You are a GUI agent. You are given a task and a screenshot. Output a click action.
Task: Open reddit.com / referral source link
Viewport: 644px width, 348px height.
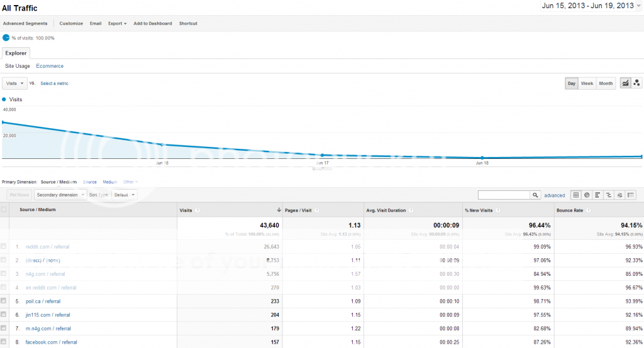pos(47,247)
